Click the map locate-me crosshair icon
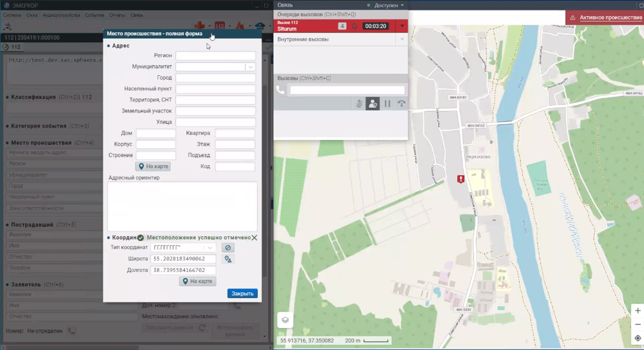Screen dimensions: 644x350 pos(638,338)
